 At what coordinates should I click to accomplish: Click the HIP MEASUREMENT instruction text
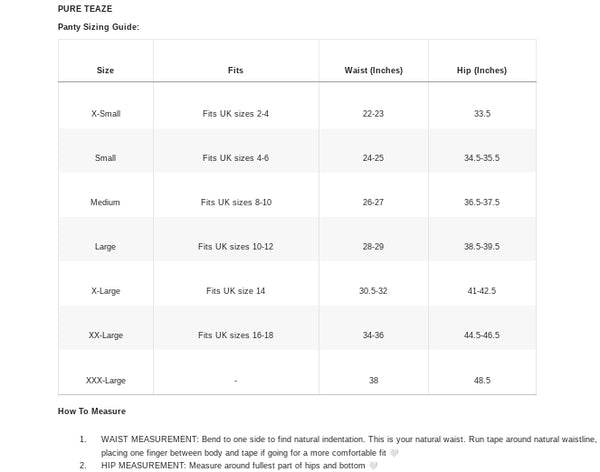(x=232, y=466)
